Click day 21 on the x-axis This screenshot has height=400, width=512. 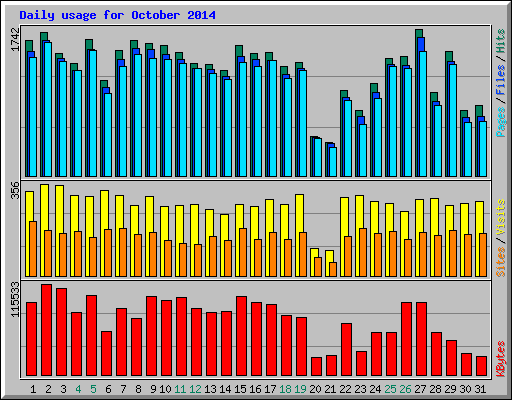[x=330, y=389]
